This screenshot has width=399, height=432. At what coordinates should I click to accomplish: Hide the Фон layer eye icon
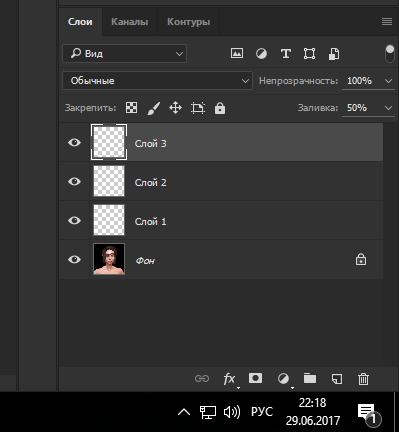click(74, 259)
